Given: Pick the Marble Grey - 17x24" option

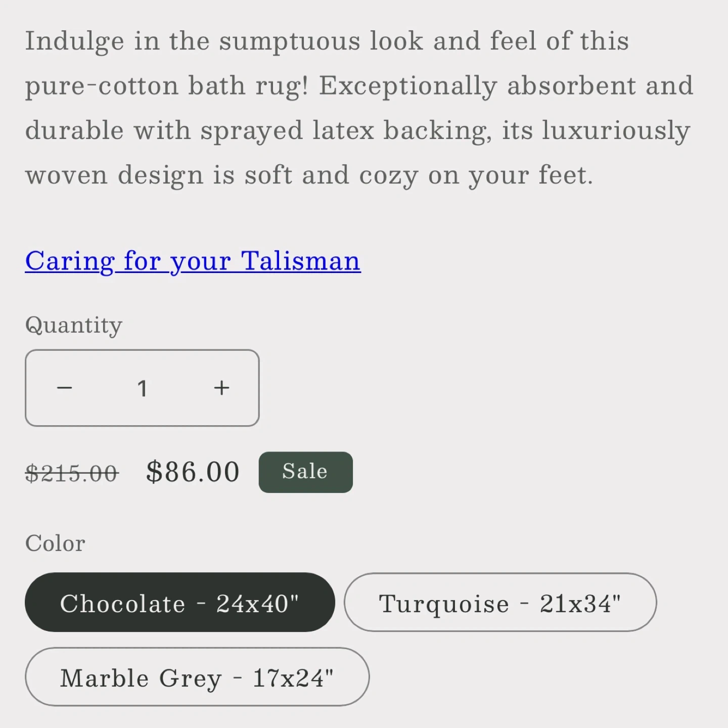Looking at the screenshot, I should click(197, 677).
